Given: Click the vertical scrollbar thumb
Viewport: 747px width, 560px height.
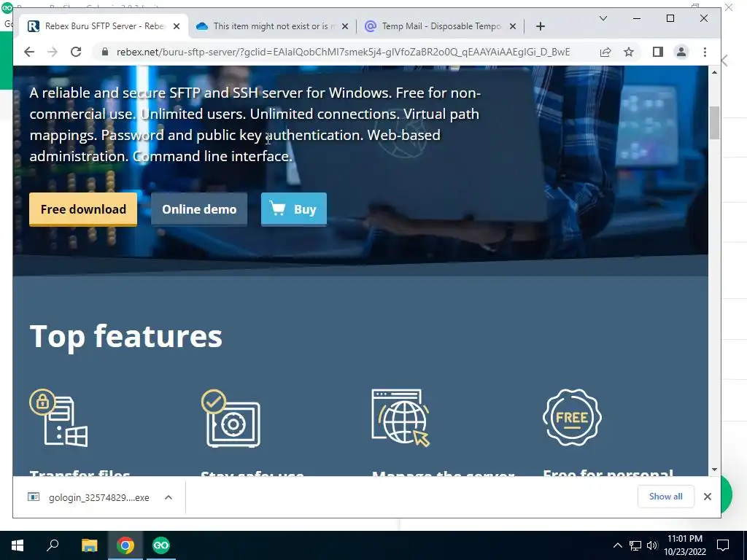Looking at the screenshot, I should [714, 122].
